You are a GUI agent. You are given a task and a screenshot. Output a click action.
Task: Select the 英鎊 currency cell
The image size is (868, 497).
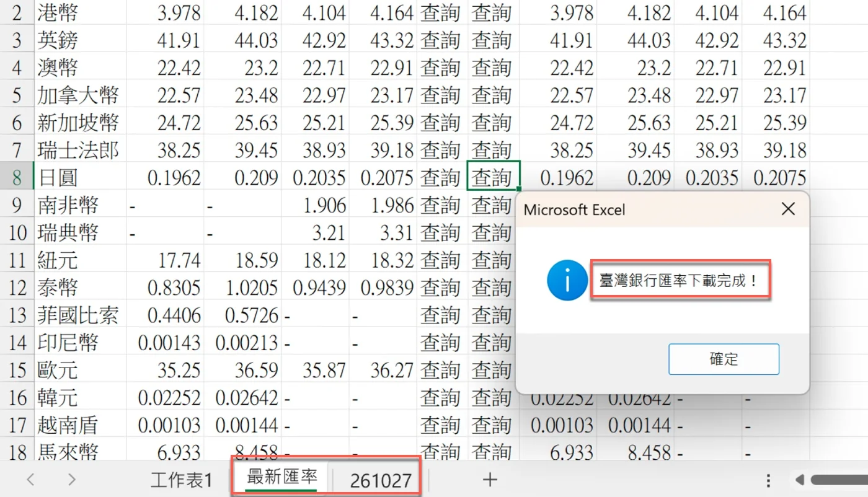[x=80, y=40]
